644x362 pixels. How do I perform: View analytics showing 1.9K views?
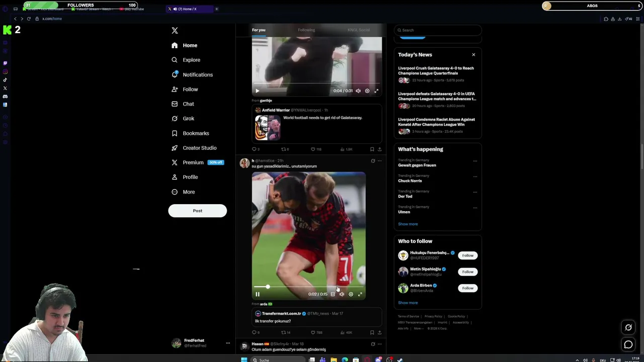[x=346, y=149]
